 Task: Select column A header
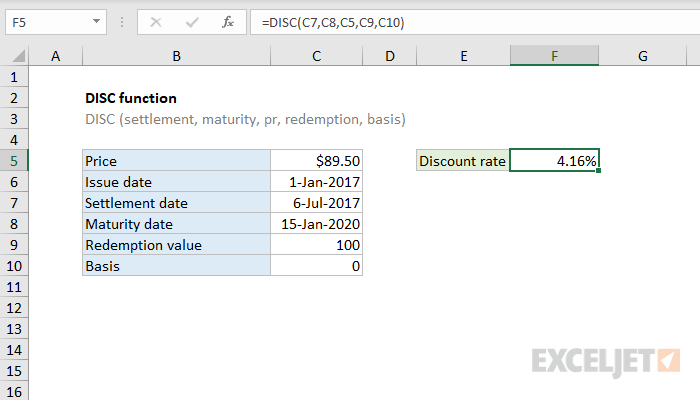pyautogui.click(x=55, y=56)
